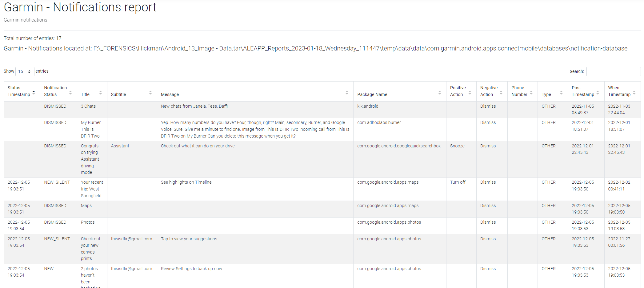Viewport: 644px width, 288px height.
Task: Select the thisisdfir@gmail.com canvas prints subtitle
Action: coord(131,239)
